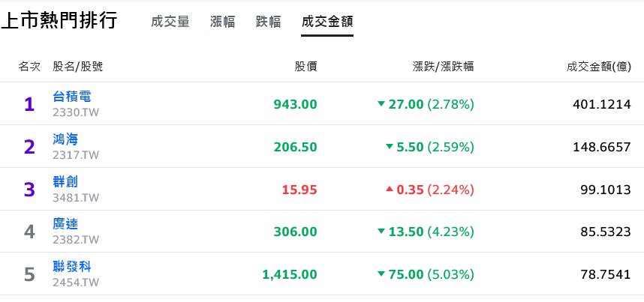Click the down arrow beside 5.50

(390, 146)
